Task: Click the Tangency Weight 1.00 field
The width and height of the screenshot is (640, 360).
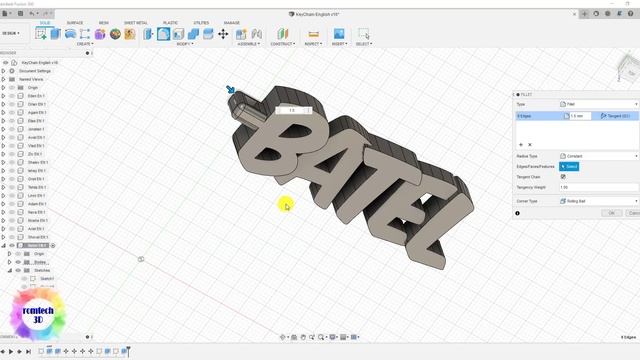Action: coord(599,187)
